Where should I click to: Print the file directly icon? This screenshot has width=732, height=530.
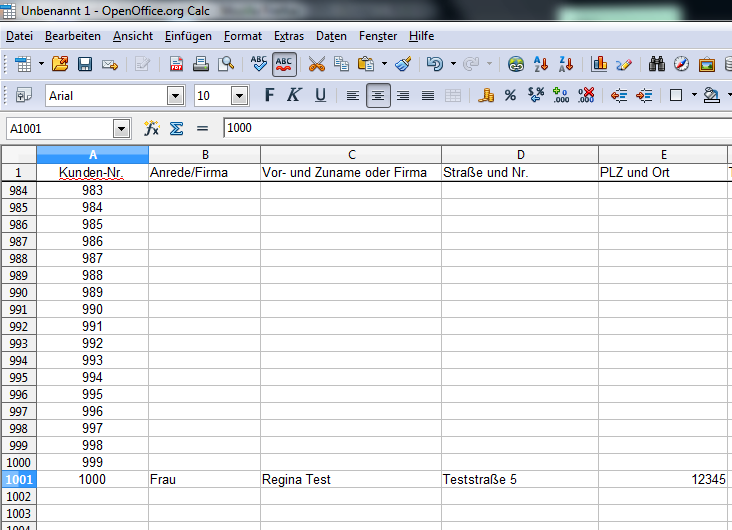201,64
